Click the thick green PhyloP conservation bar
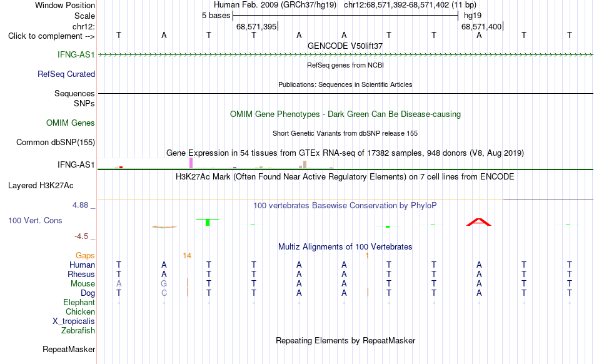The width and height of the screenshot is (594, 364). [x=208, y=222]
